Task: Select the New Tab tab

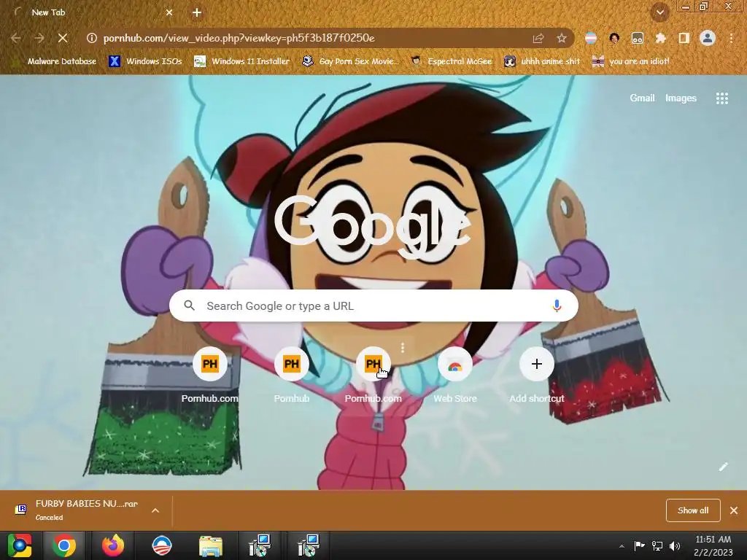Action: coord(91,12)
